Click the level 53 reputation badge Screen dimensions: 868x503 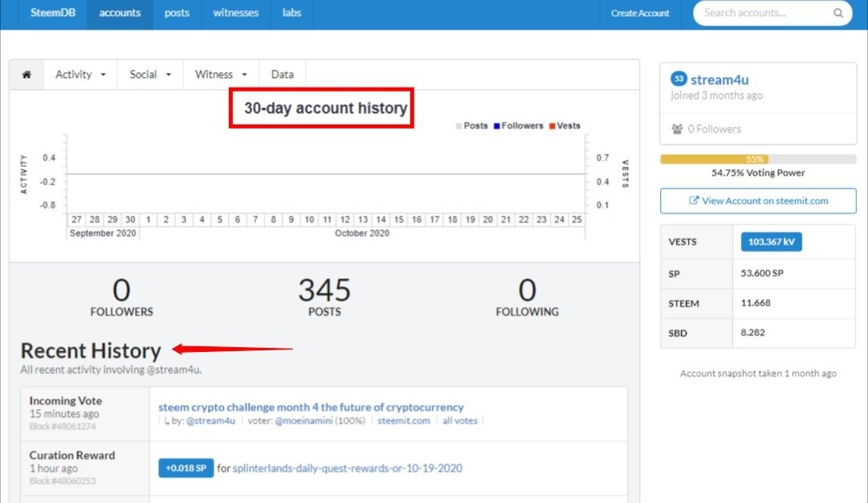679,79
